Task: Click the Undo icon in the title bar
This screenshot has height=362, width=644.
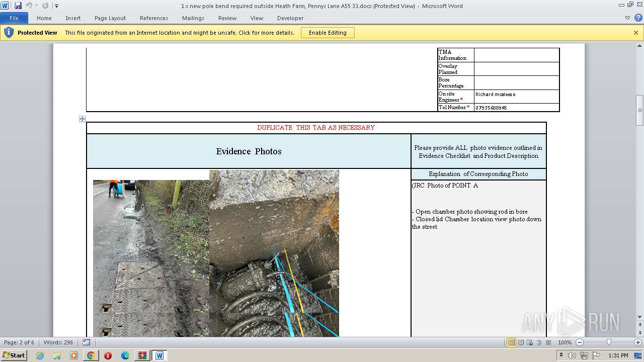Action: point(29,6)
